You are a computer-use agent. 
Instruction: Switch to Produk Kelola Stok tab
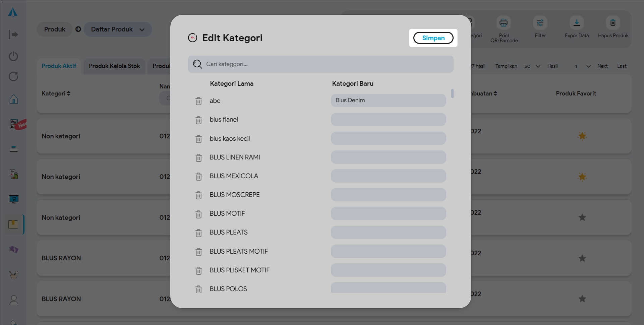[114, 66]
